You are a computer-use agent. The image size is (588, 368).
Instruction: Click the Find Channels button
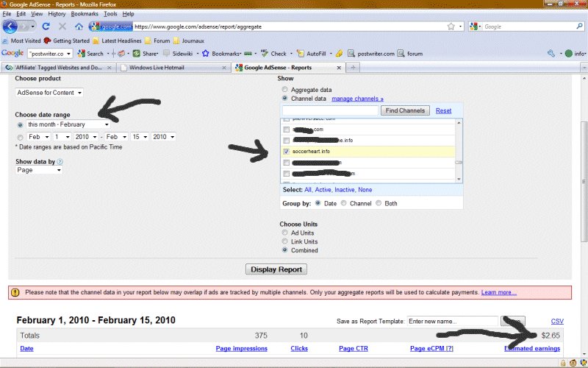[405, 110]
